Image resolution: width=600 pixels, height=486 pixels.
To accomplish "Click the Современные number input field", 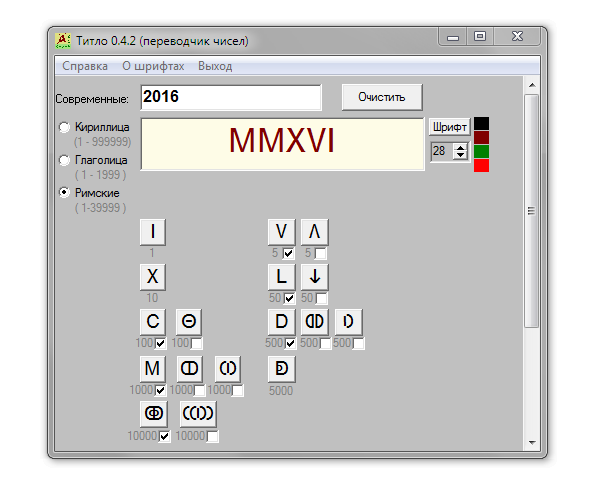I will (231, 97).
